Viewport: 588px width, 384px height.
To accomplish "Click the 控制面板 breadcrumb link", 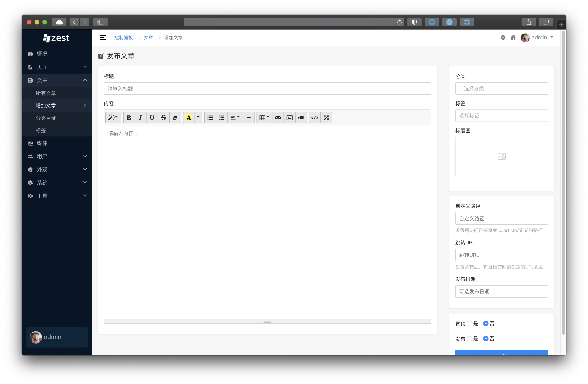I will (123, 37).
